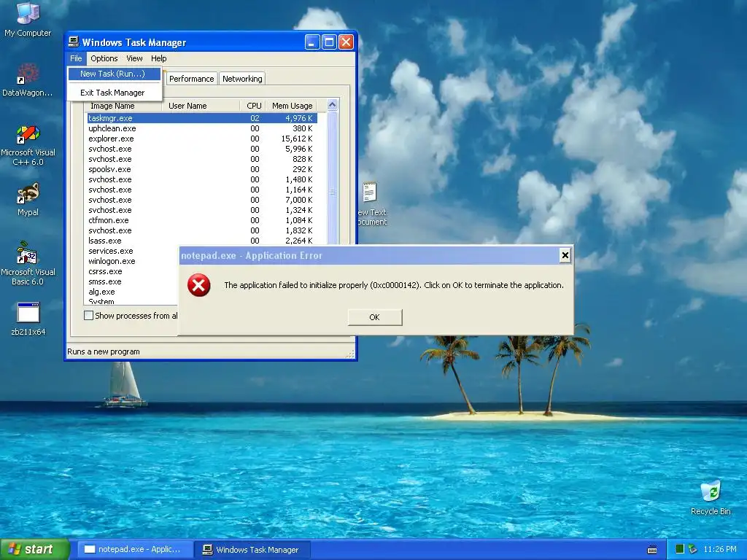The width and height of the screenshot is (747, 560).
Task: Click the process list scroll up arrow
Action: coord(333,105)
